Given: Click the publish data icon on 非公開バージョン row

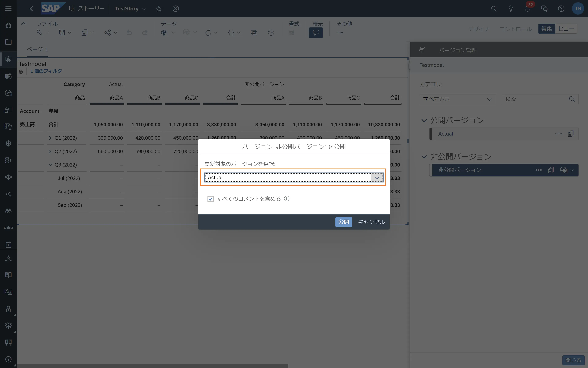Looking at the screenshot, I should pyautogui.click(x=564, y=170).
